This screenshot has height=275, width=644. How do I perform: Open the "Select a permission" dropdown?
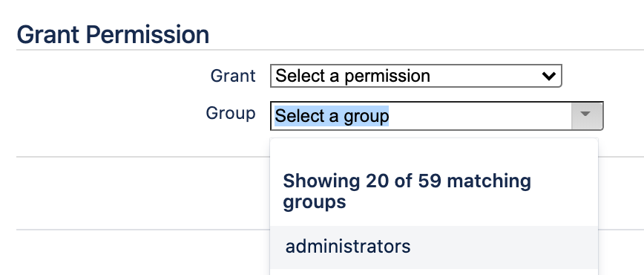(x=415, y=76)
